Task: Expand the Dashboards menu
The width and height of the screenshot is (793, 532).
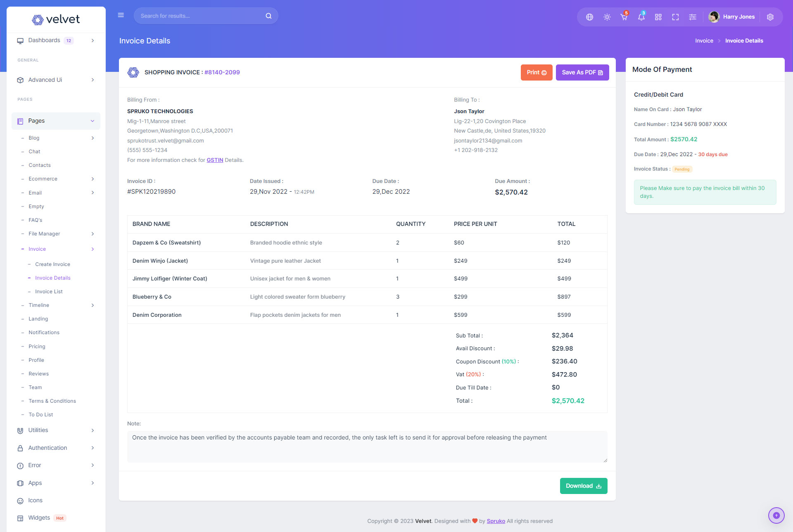Action: tap(56, 40)
